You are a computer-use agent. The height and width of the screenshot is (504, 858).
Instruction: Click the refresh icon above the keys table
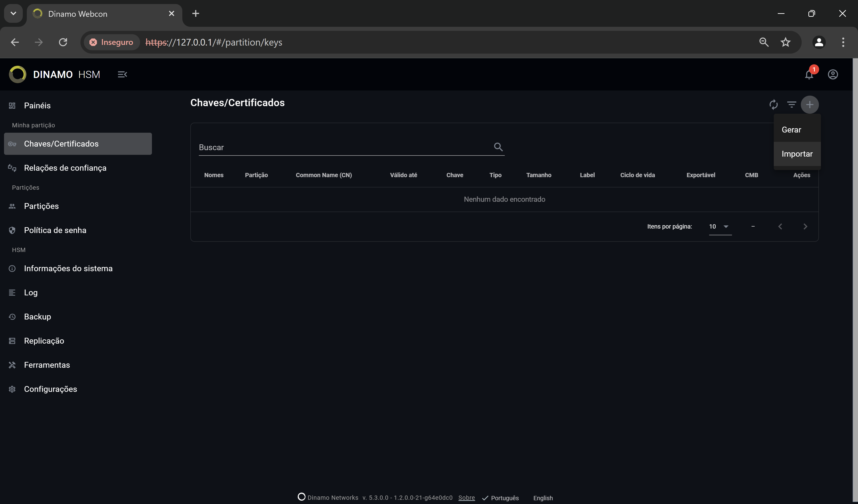(x=773, y=104)
